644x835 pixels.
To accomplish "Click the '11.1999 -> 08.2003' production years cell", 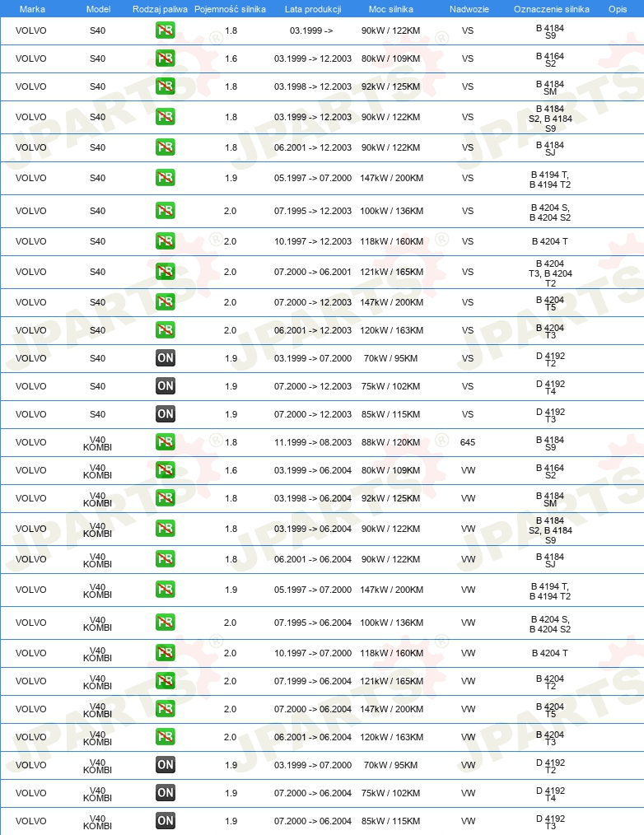I will [313, 442].
